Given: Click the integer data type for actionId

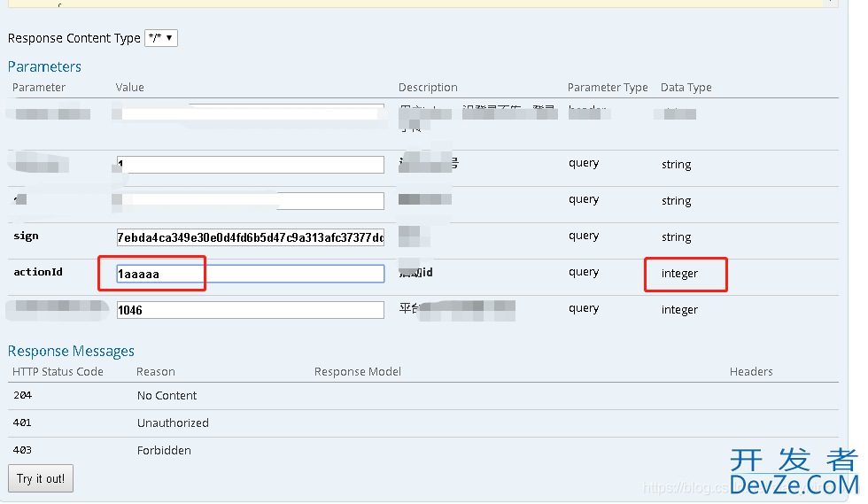Looking at the screenshot, I should (679, 274).
